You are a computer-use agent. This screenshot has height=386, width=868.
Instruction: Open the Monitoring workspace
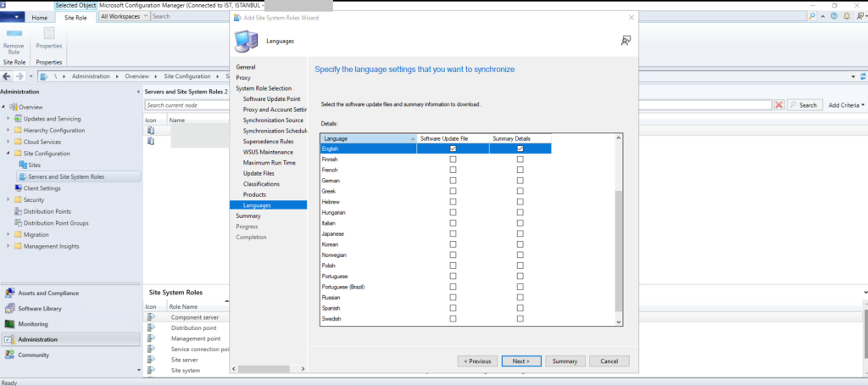click(32, 324)
